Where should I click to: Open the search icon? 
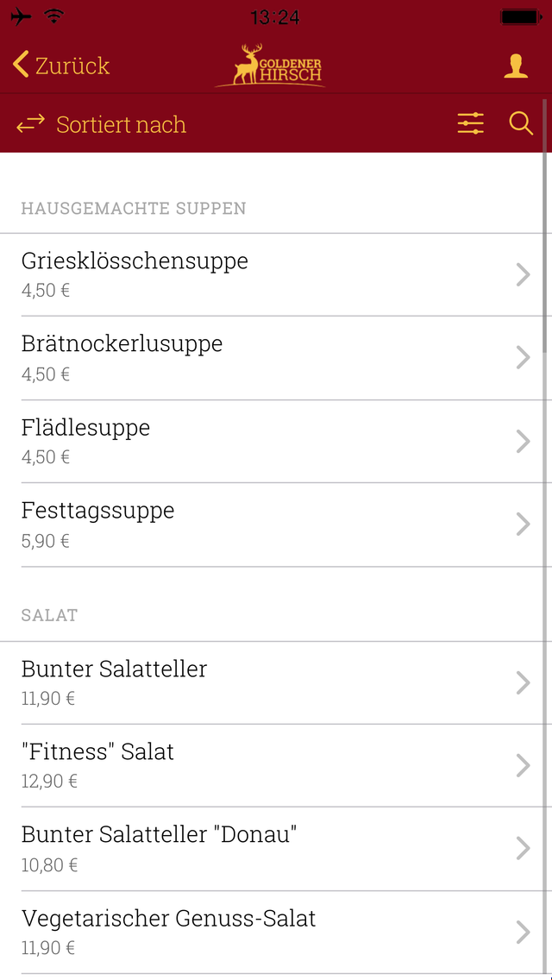pyautogui.click(x=521, y=123)
